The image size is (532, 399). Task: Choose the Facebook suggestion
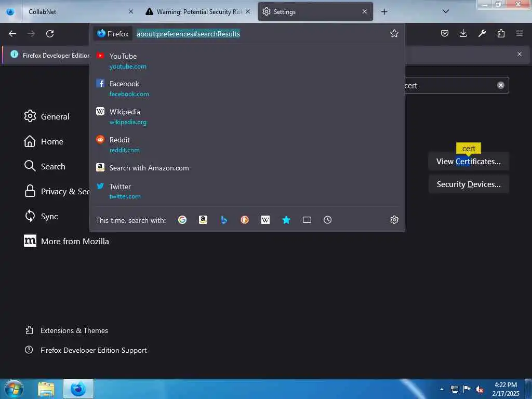coord(247,88)
